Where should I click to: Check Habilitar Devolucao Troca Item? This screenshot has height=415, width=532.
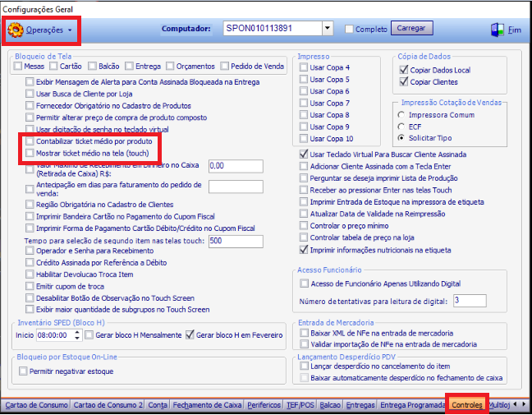tap(30, 274)
